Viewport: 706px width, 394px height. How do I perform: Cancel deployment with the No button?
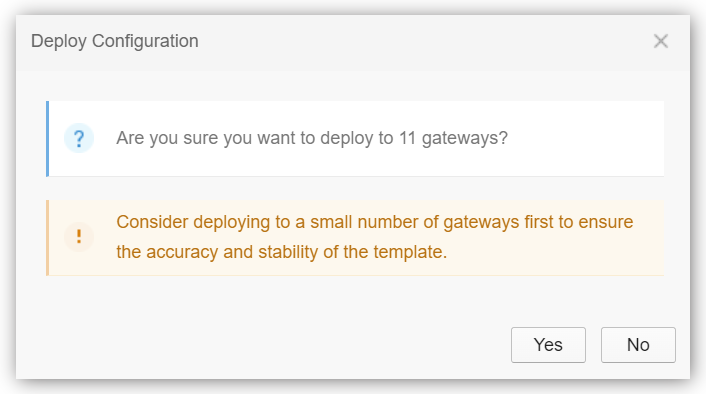(x=638, y=345)
